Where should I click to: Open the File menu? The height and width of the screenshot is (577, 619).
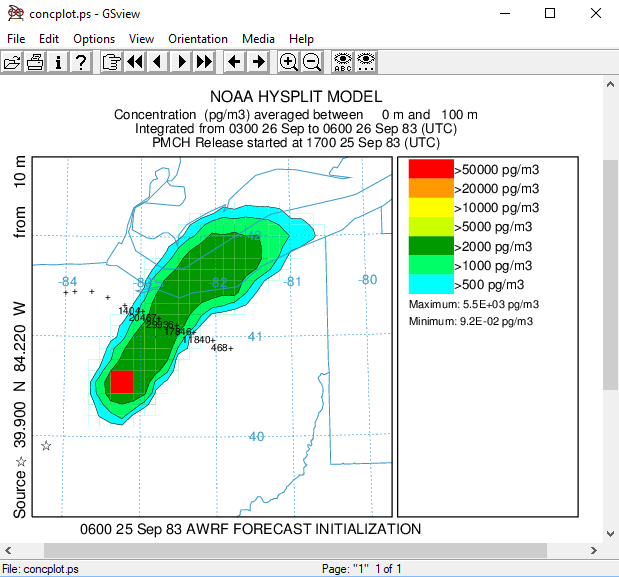coord(16,39)
